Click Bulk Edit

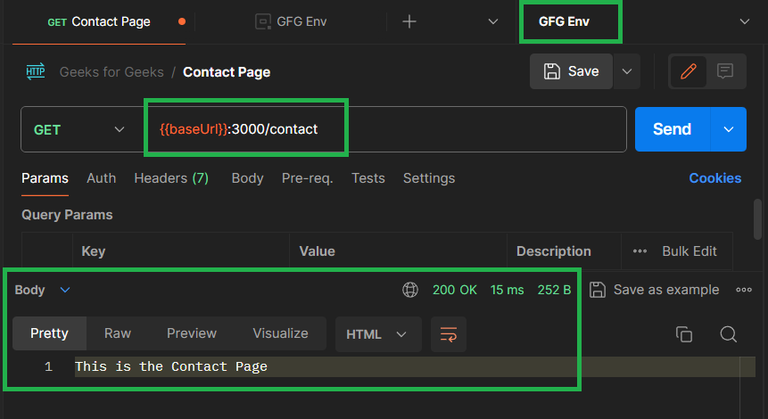click(689, 251)
